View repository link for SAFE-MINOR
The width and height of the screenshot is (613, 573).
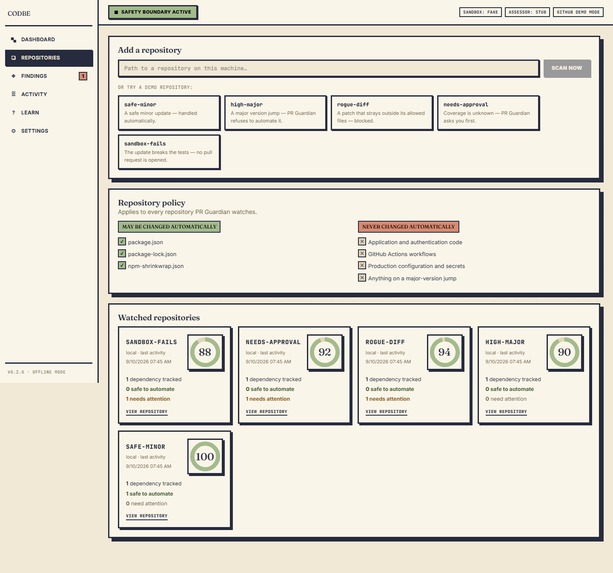[147, 516]
